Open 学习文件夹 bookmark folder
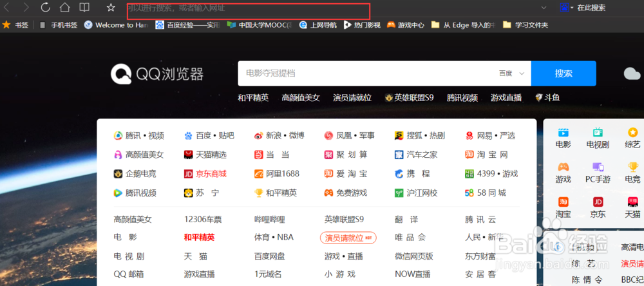 [526, 25]
